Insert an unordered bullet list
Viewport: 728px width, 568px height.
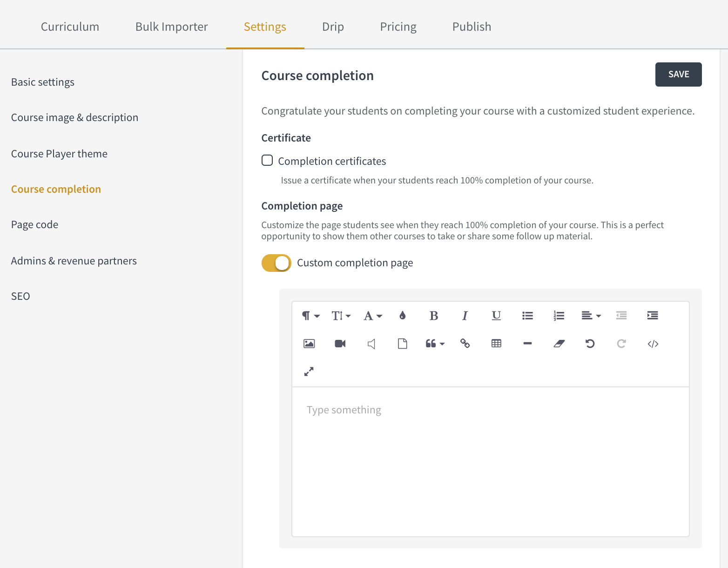527,316
